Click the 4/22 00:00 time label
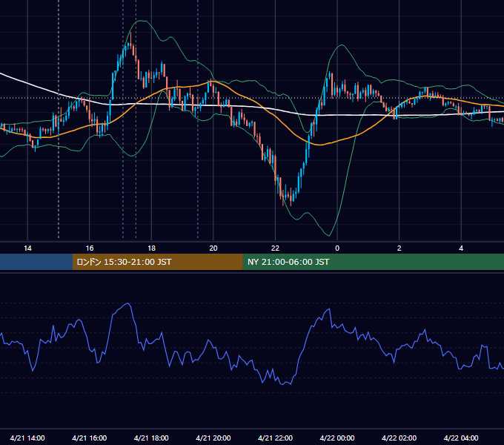 (x=337, y=438)
